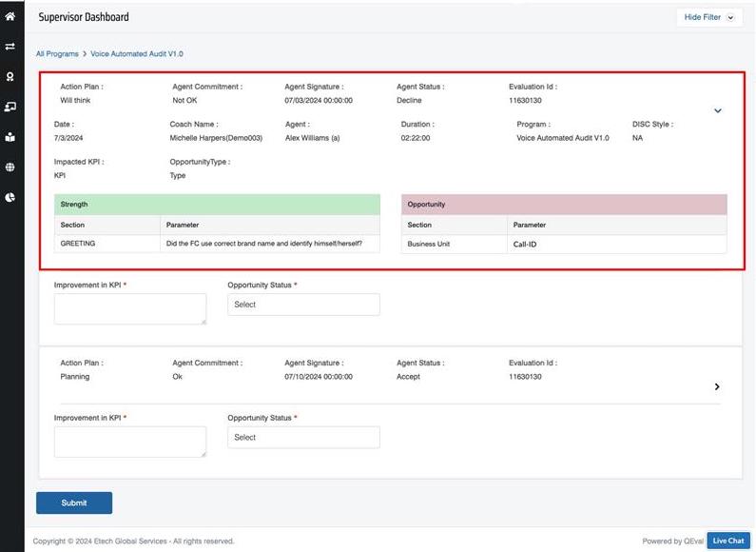Click the Submit button
The height and width of the screenshot is (552, 756).
click(x=74, y=503)
